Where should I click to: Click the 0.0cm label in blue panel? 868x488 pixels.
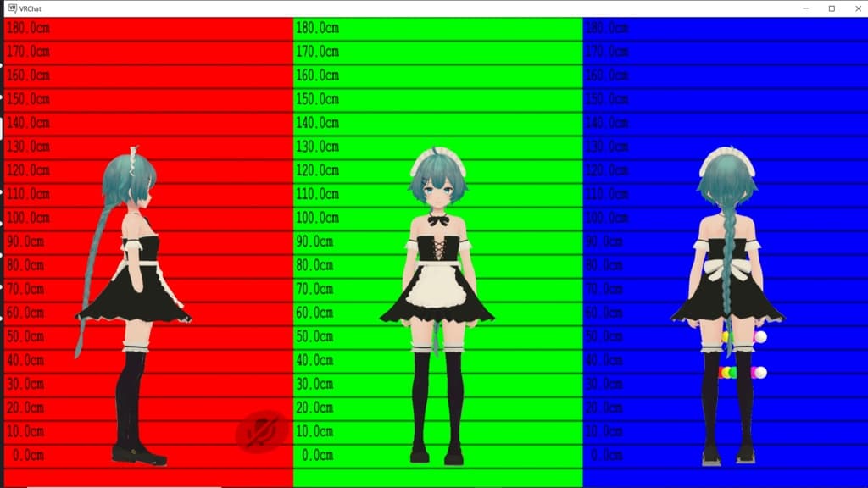[607, 456]
